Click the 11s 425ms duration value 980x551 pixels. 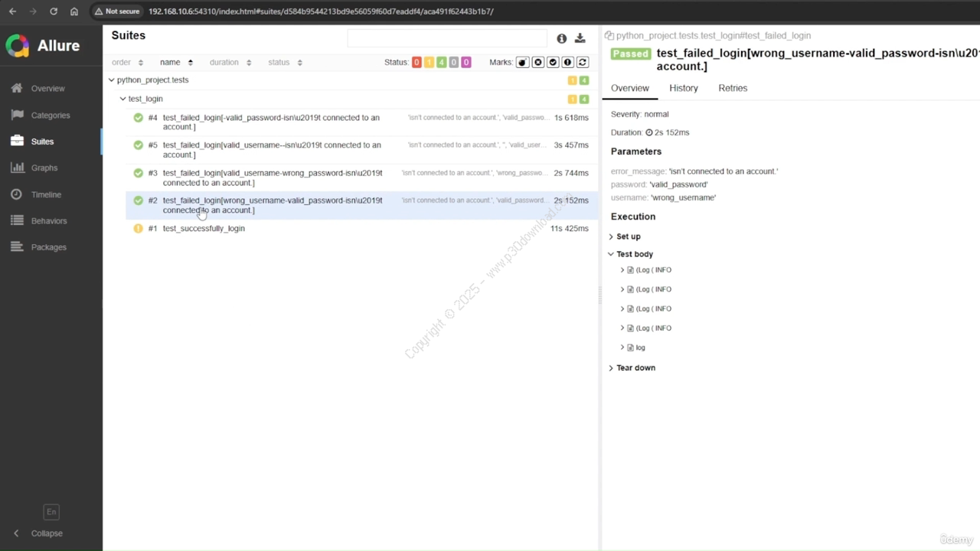point(569,228)
